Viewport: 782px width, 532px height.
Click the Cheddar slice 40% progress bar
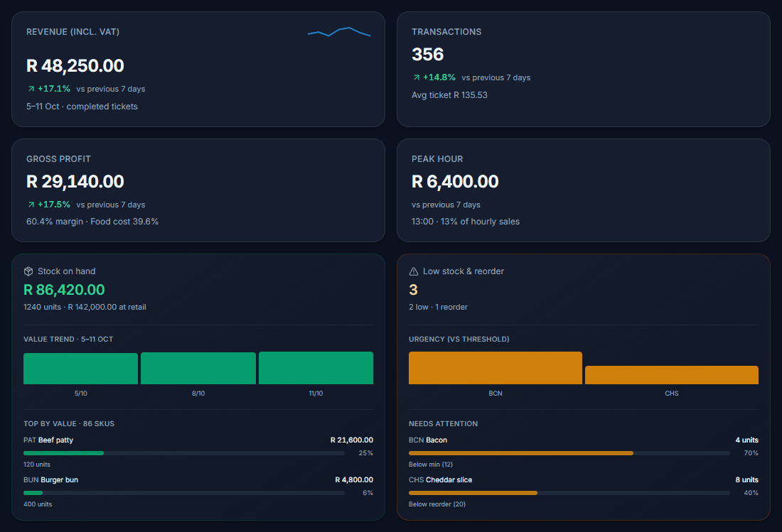coord(569,493)
